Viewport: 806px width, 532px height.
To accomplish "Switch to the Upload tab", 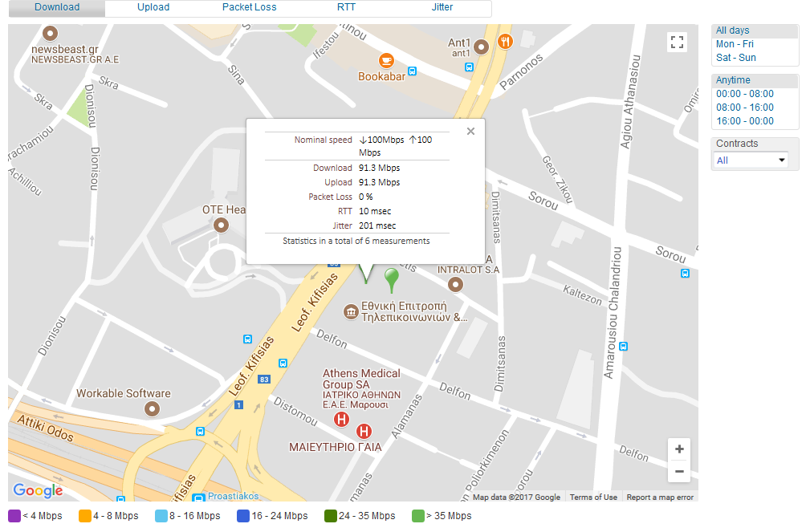I will (x=153, y=8).
